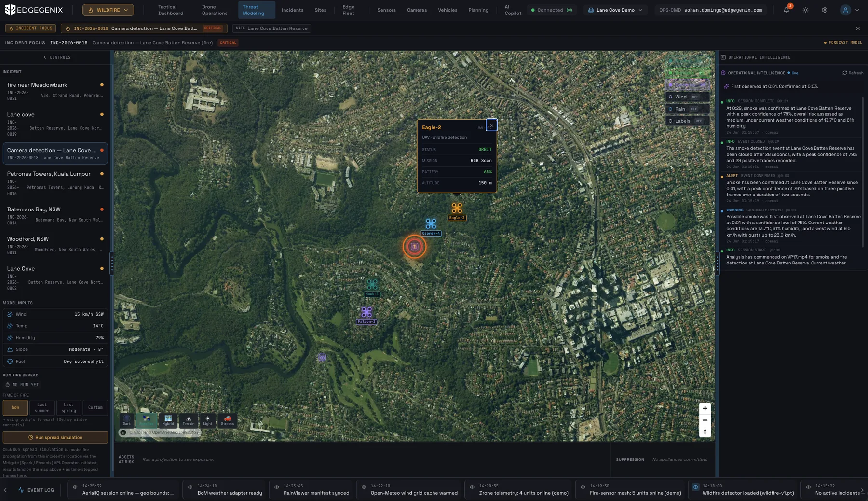The image size is (868, 501).
Task: Click the Connected status indicator
Action: [551, 10]
